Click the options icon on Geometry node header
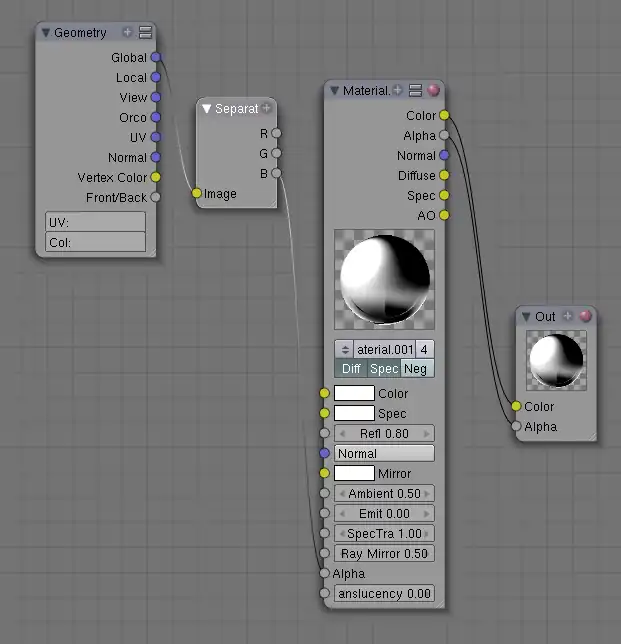This screenshot has height=644, width=621. click(145, 33)
